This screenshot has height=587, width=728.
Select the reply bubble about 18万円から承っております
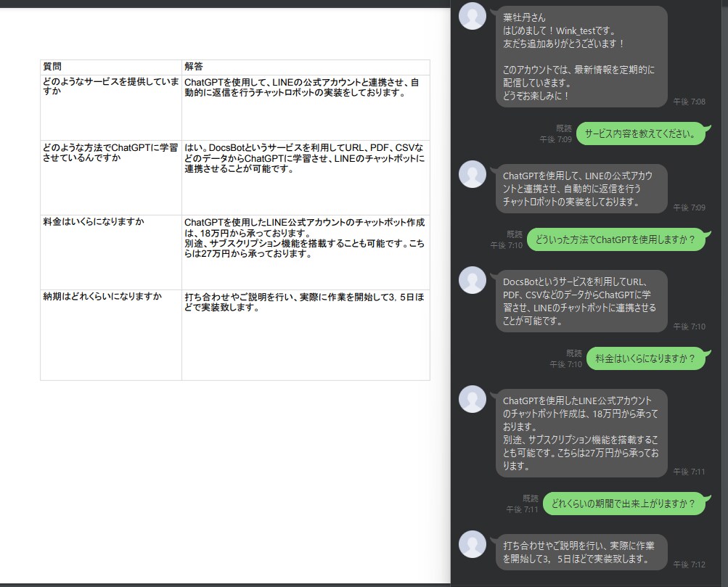(581, 433)
